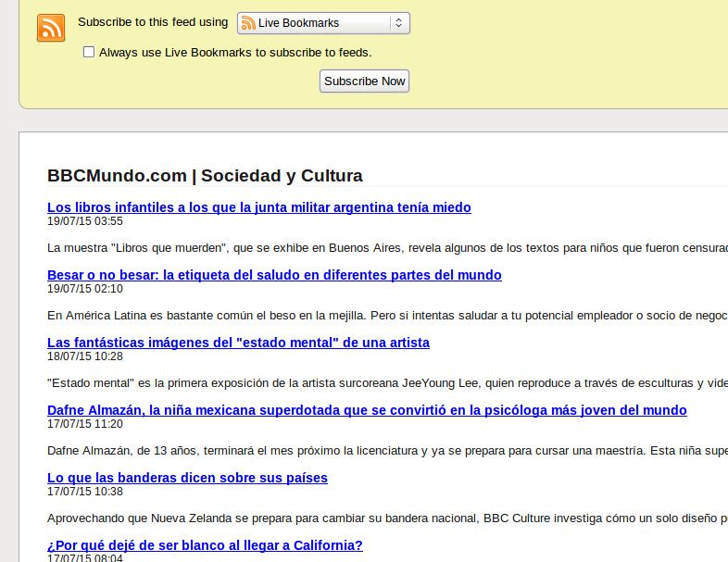Click the BBCMundo.com Sociedad y Cultura heading
Viewport: 728px width, 562px height.
click(x=205, y=176)
